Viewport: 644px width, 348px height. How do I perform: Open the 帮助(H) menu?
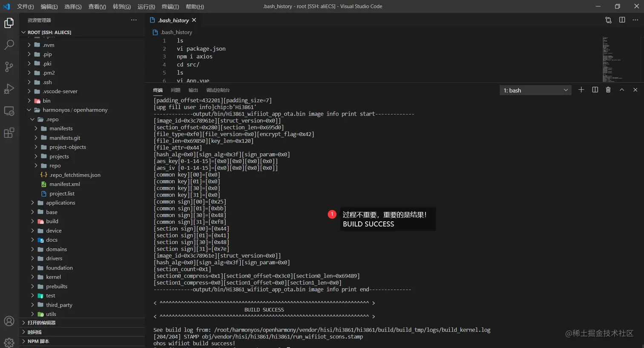pyautogui.click(x=195, y=6)
